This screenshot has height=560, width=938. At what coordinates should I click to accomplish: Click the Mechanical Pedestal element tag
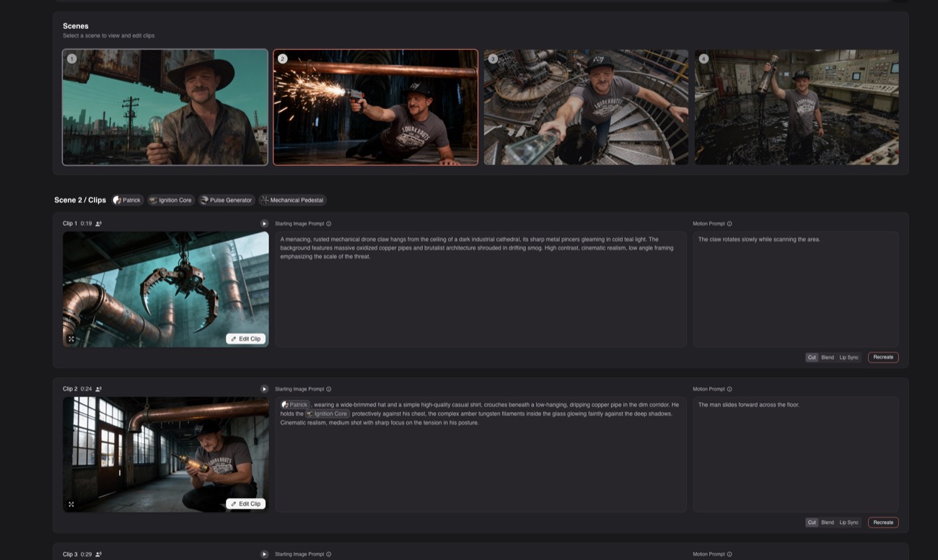click(292, 200)
